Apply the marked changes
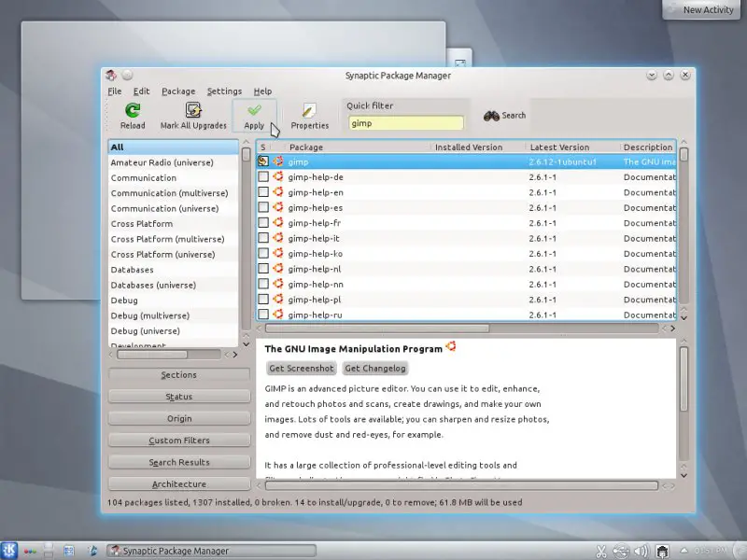The height and width of the screenshot is (560, 747). 254,116
